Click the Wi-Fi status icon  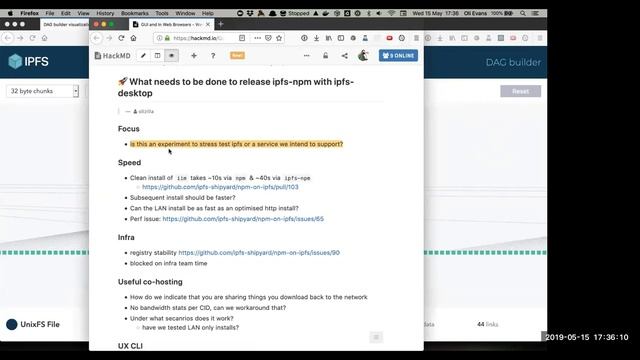(x=391, y=13)
